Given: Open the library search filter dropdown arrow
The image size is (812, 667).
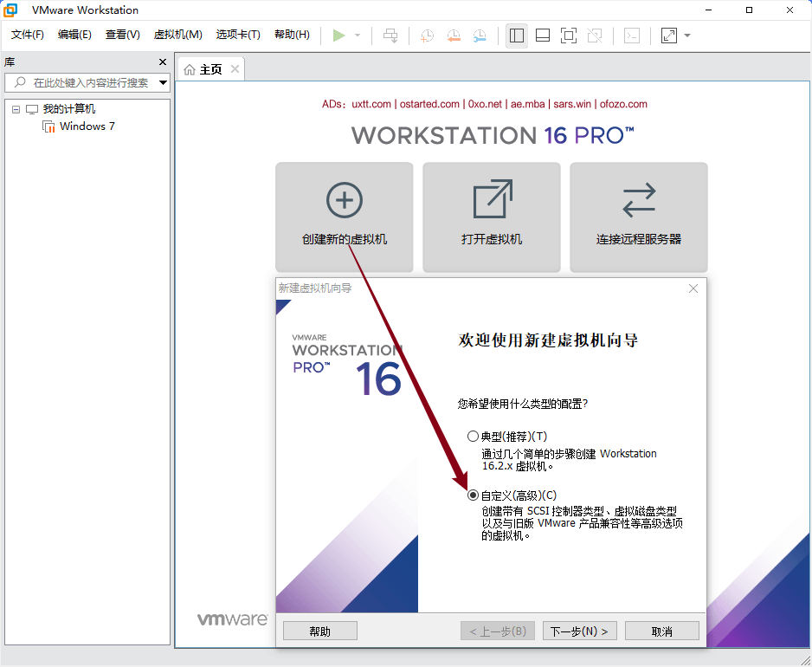Looking at the screenshot, I should 163,82.
